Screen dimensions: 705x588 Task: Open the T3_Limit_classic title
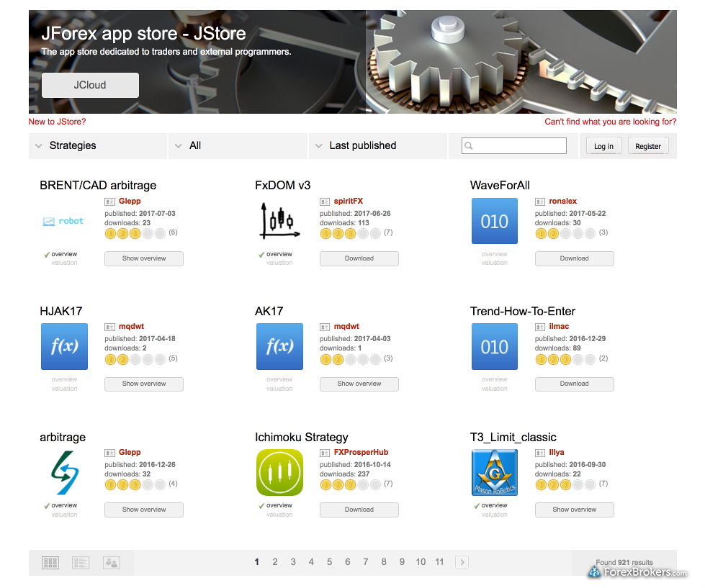513,438
